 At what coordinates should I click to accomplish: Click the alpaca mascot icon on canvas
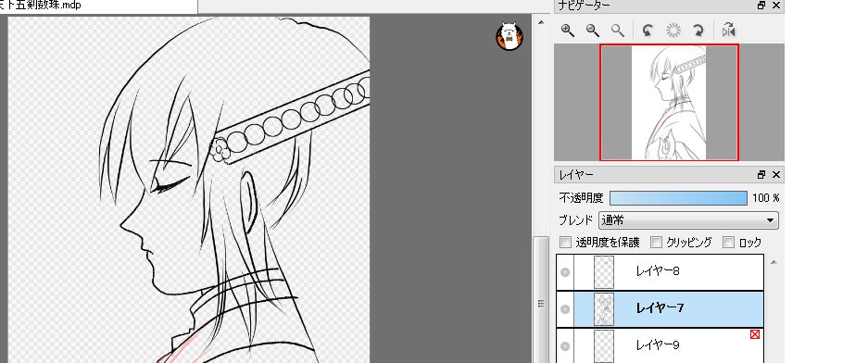tap(509, 36)
